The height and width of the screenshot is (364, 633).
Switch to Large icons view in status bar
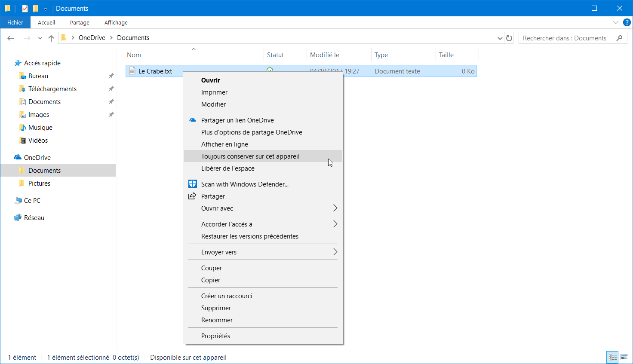click(x=624, y=357)
